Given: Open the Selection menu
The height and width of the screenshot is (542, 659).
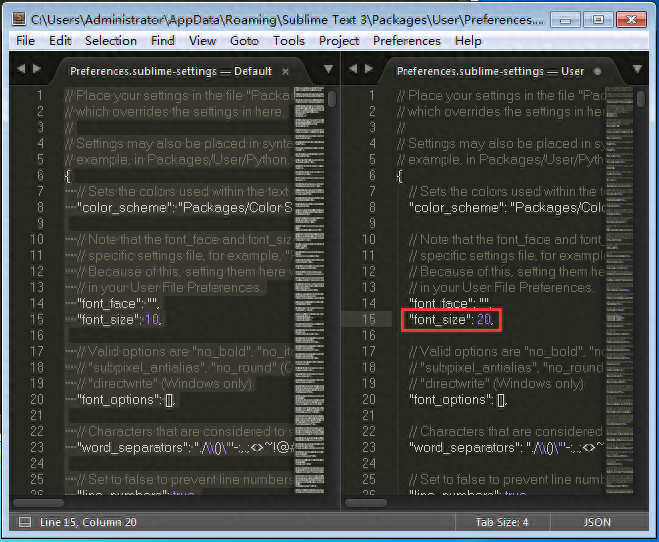Looking at the screenshot, I should 111,41.
